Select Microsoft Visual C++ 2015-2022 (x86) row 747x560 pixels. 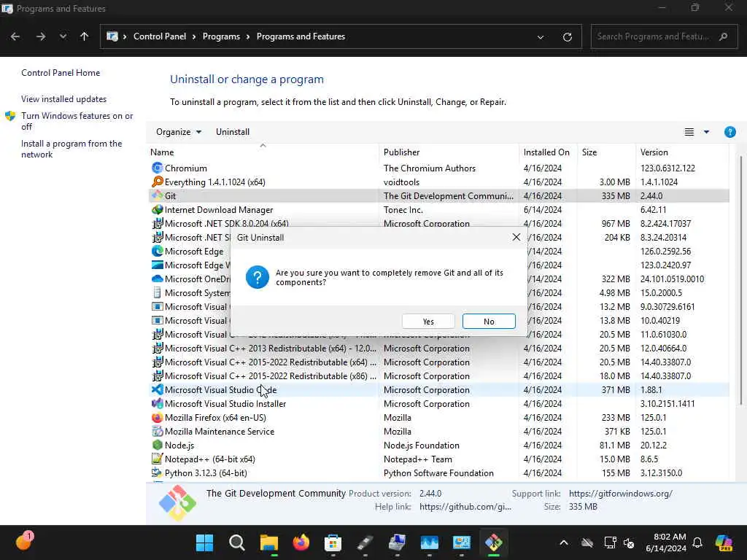tap(438, 376)
